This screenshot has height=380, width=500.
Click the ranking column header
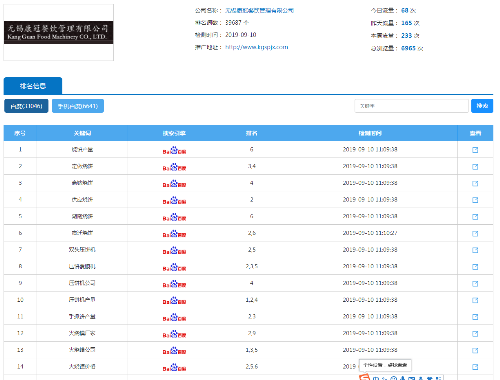point(251,133)
